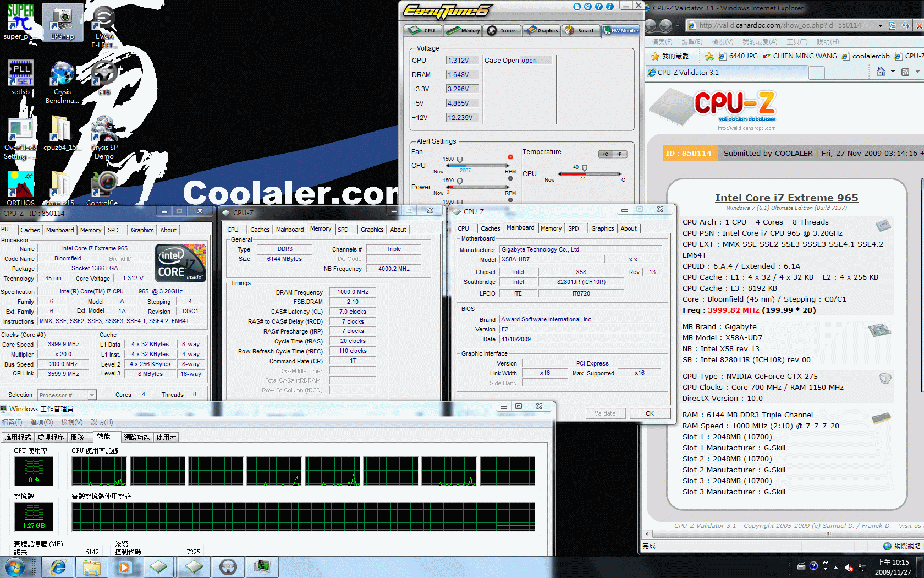Open the Windows Start orb
The width and height of the screenshot is (924, 578).
(14, 567)
